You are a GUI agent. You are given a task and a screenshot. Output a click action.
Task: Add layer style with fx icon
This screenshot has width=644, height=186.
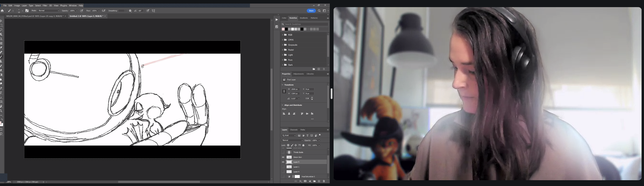click(300, 181)
